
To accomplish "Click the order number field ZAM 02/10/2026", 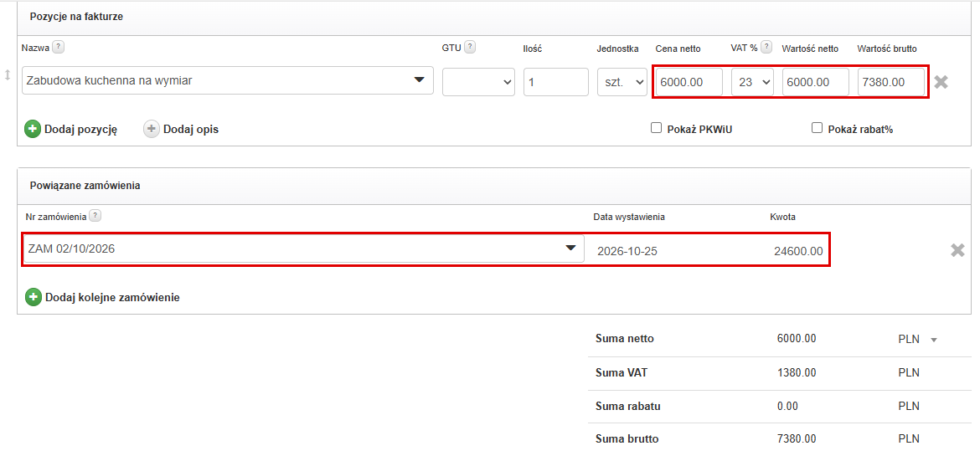I will 304,248.
